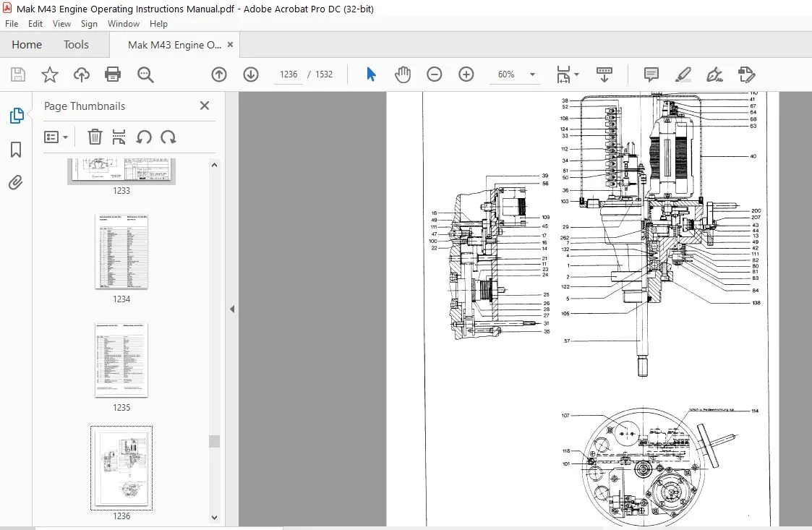Select page thumbnail 1235
Image resolution: width=812 pixels, height=530 pixels.
coord(121,360)
